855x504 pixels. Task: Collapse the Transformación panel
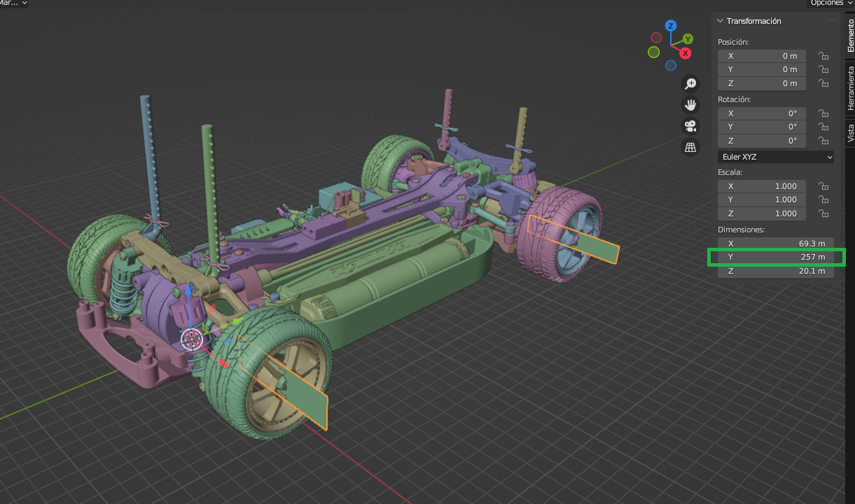click(720, 21)
